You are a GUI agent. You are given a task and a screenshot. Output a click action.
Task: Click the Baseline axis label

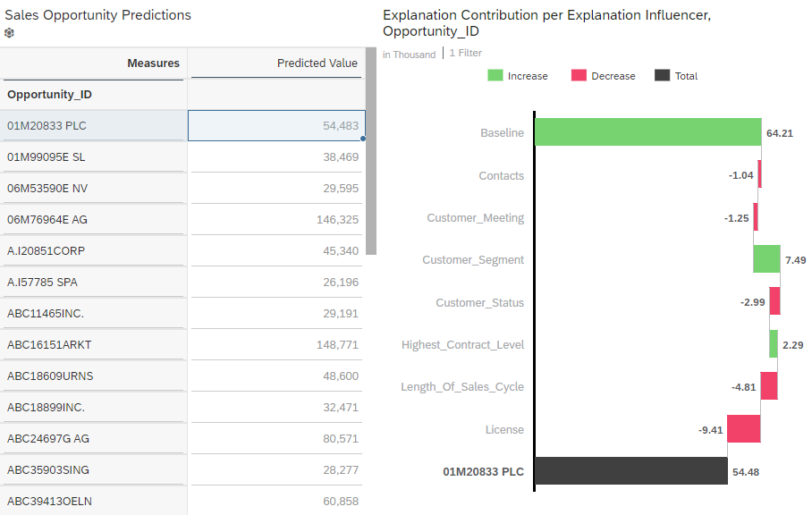pyautogui.click(x=503, y=133)
